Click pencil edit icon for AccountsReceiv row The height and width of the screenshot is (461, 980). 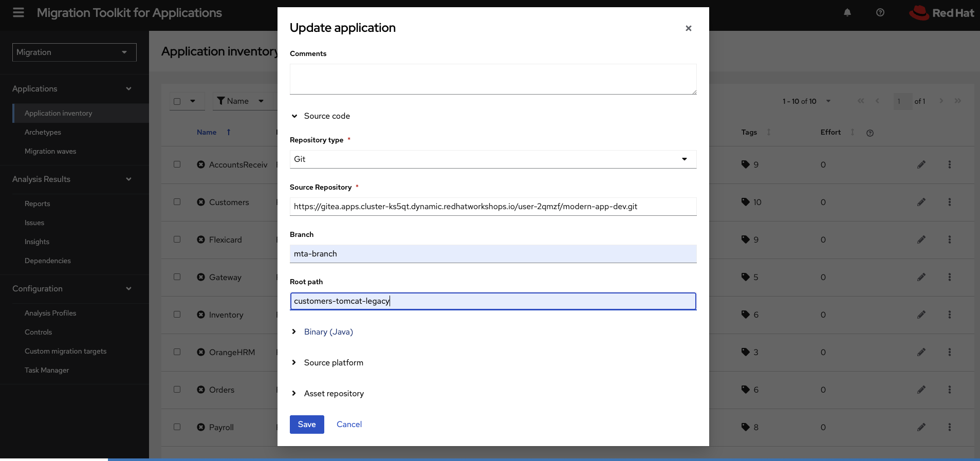[921, 164]
